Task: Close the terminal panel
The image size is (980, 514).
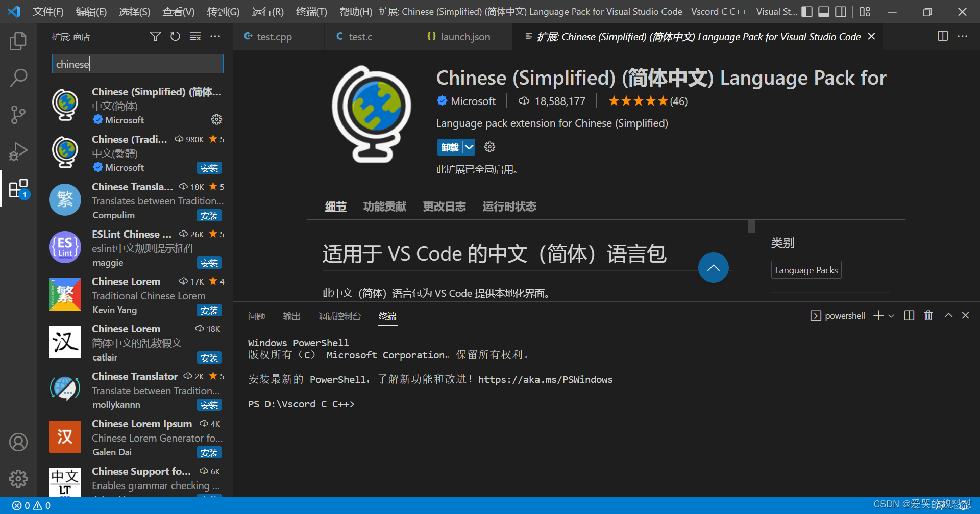Action: point(965,316)
